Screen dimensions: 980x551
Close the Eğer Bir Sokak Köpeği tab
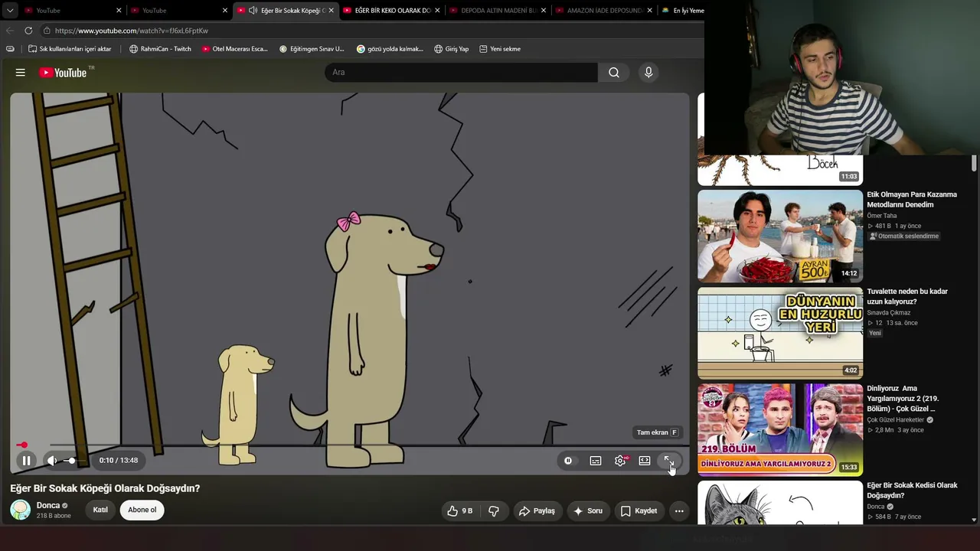tap(332, 11)
